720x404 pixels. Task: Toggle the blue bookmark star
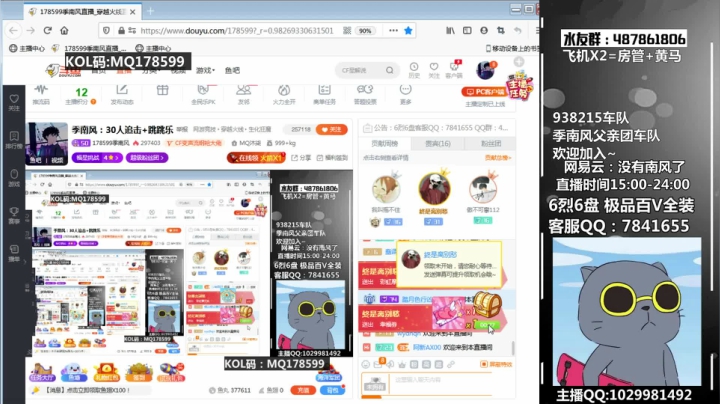pos(408,30)
